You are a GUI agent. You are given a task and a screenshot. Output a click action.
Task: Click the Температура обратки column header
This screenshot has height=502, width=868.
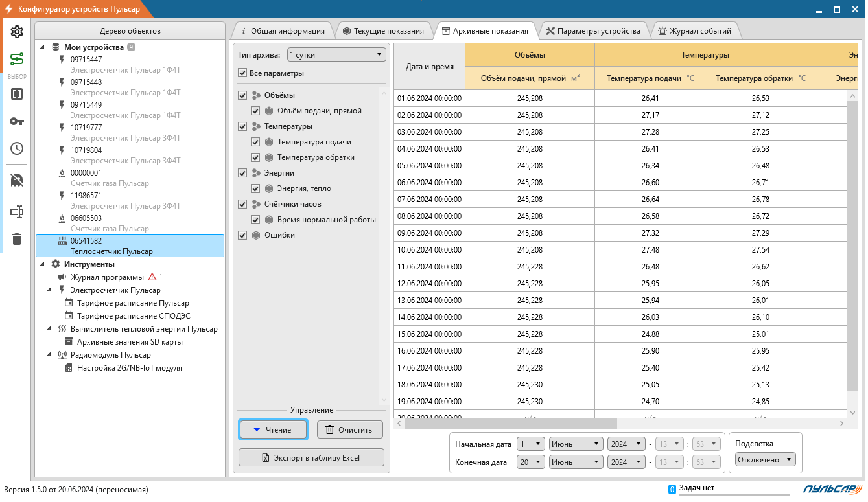[x=760, y=78]
